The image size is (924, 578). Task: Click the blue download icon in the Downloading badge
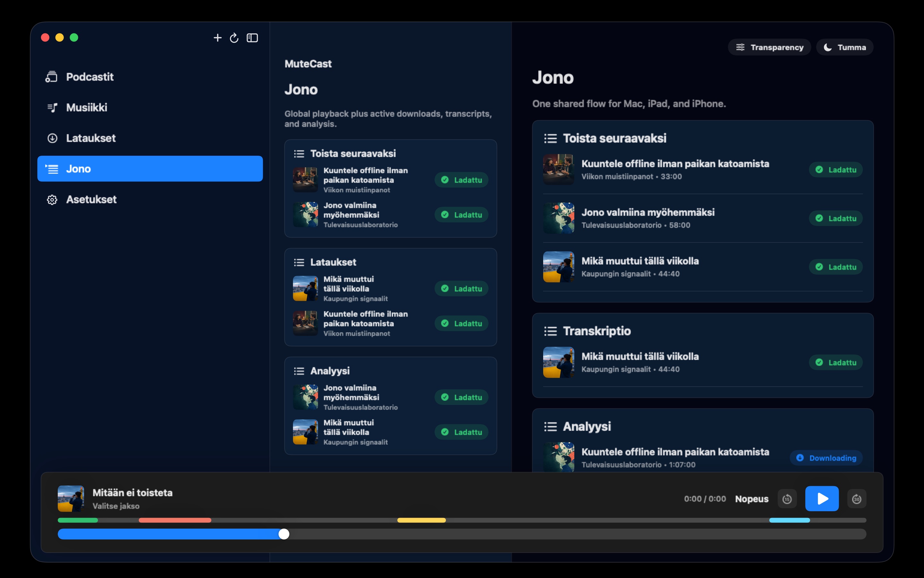coord(800,458)
